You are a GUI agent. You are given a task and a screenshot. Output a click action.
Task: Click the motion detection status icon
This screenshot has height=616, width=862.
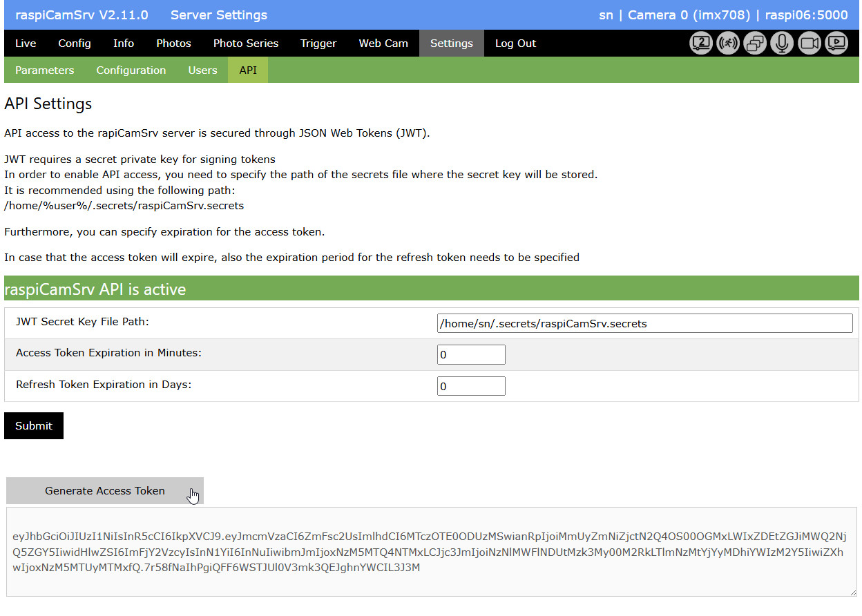pos(727,43)
